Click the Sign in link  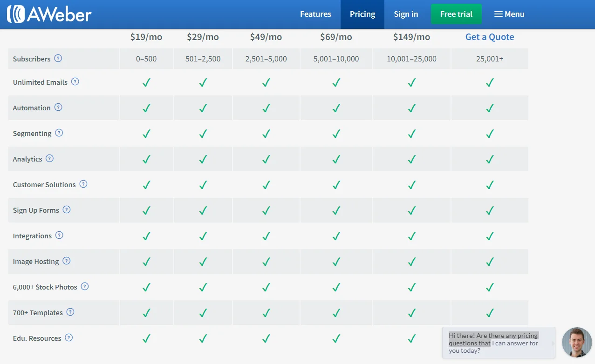click(406, 14)
